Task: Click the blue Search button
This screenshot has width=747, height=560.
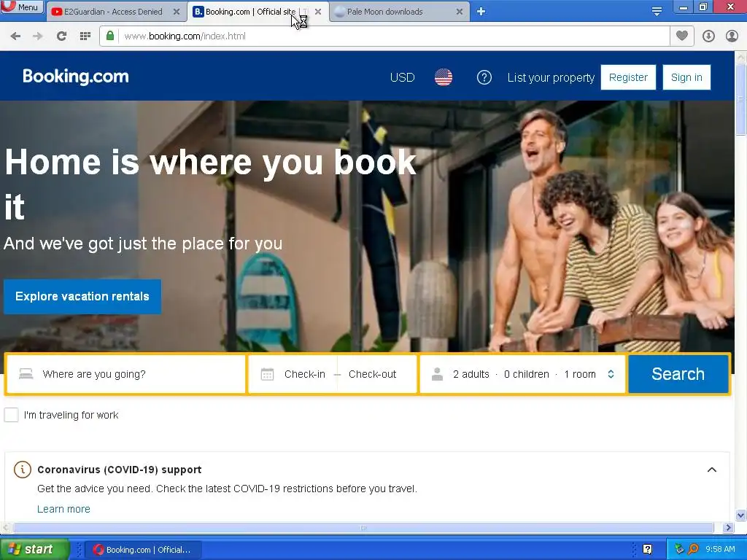Action: pyautogui.click(x=678, y=374)
